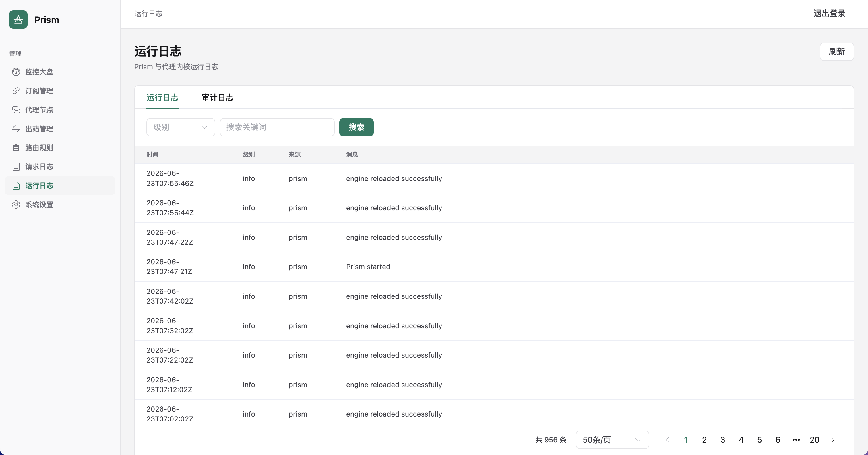
Task: Go to next page arrow
Action: tap(833, 440)
